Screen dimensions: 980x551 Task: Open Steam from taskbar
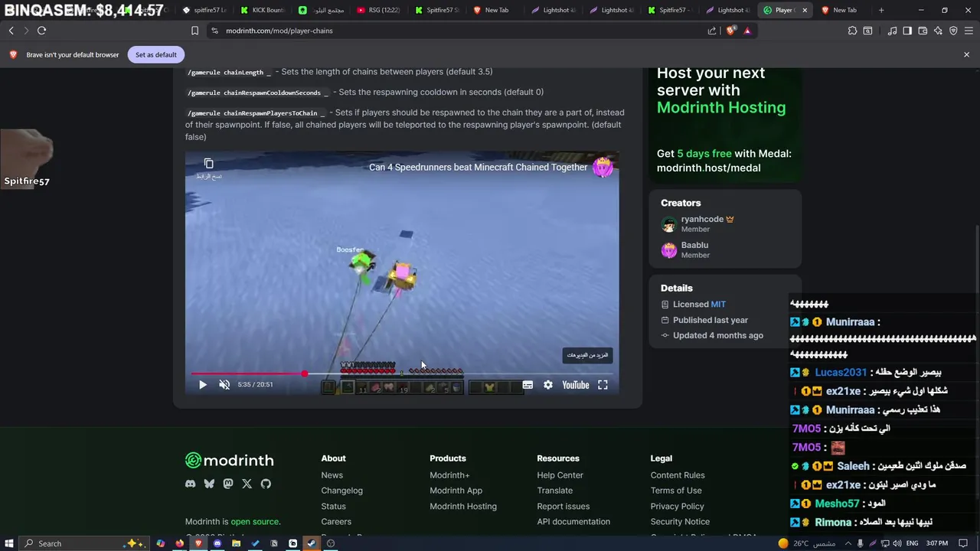[x=311, y=543]
